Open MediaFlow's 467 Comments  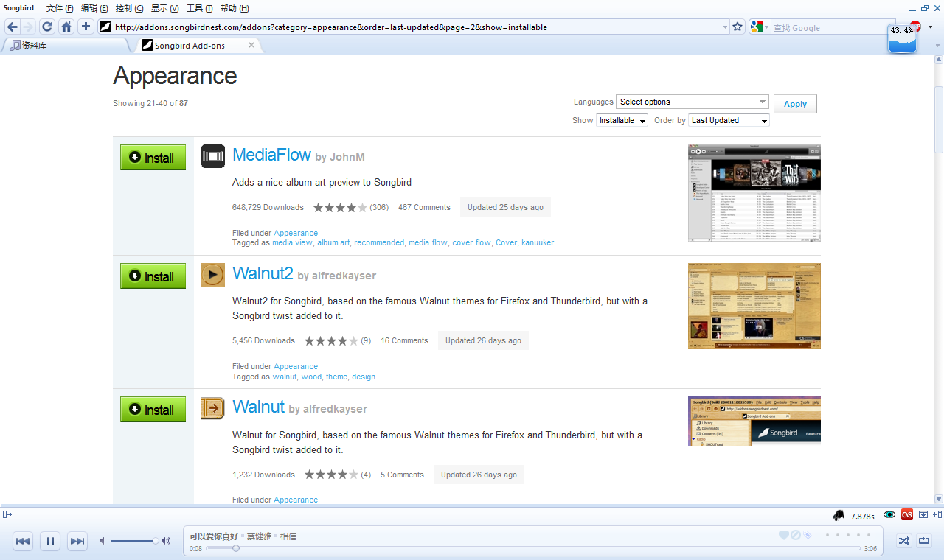point(424,207)
